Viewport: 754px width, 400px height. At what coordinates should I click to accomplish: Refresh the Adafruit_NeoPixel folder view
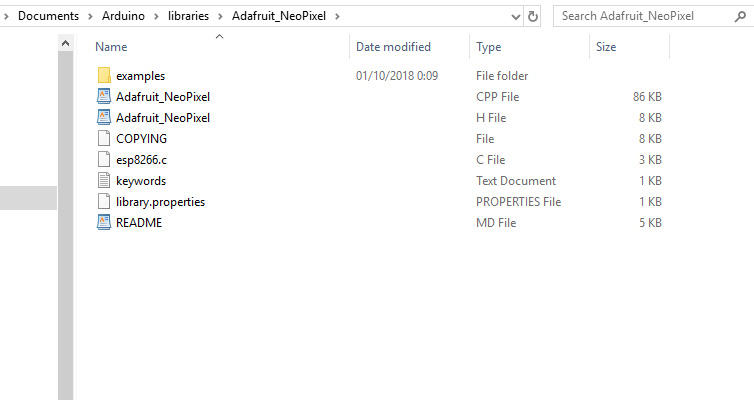[533, 16]
